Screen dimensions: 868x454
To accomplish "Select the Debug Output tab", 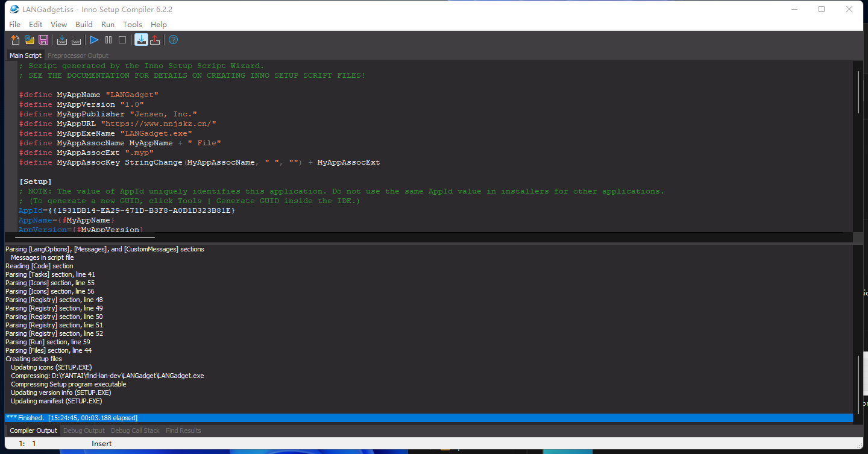I will tap(84, 430).
